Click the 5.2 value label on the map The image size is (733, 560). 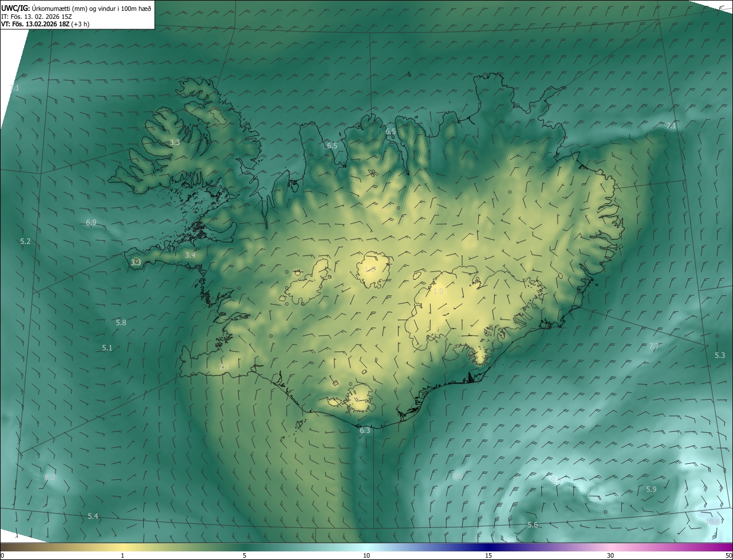25,242
